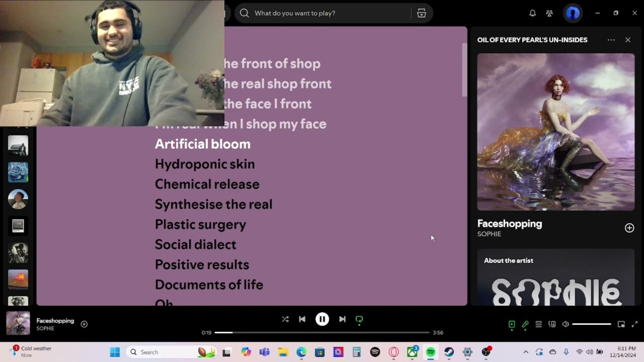This screenshot has width=644, height=362.
Task: Skip to the next track
Action: pos(342,319)
